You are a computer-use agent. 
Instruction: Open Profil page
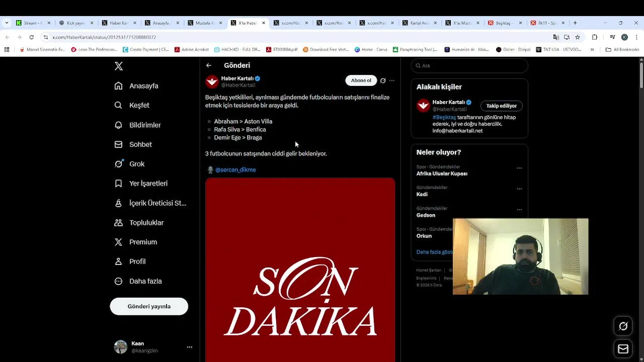pyautogui.click(x=130, y=261)
